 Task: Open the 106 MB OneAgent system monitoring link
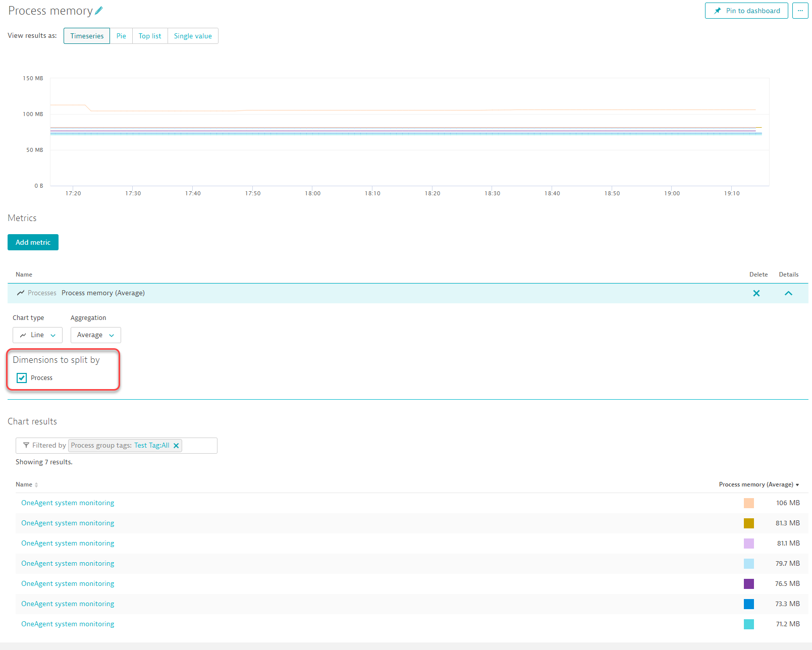pos(68,503)
